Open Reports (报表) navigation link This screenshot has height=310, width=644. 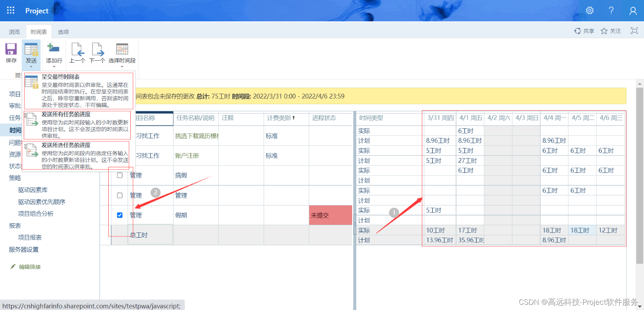pyautogui.click(x=15, y=226)
